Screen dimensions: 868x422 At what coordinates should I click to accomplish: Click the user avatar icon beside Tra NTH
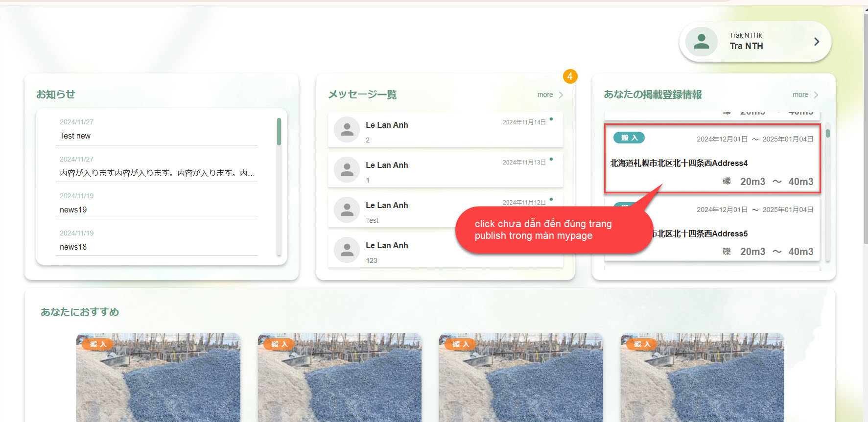[701, 42]
